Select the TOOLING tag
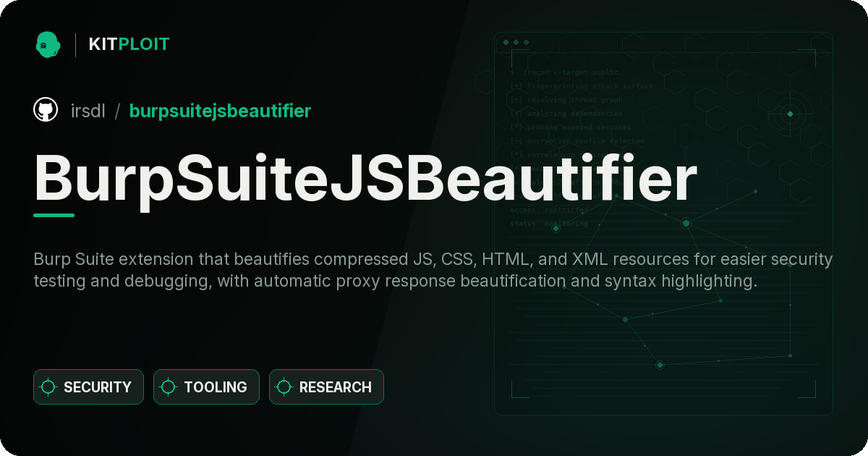The image size is (868, 456). pos(206,387)
